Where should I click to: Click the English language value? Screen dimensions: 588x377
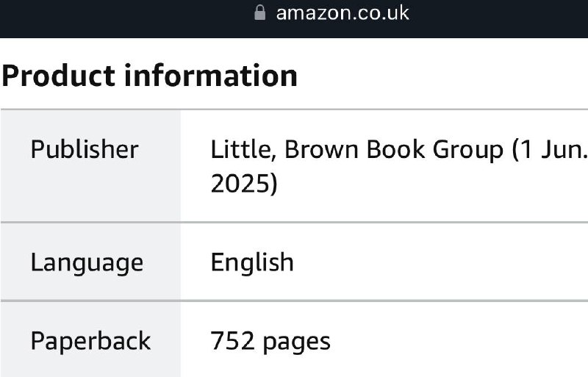pyautogui.click(x=252, y=262)
